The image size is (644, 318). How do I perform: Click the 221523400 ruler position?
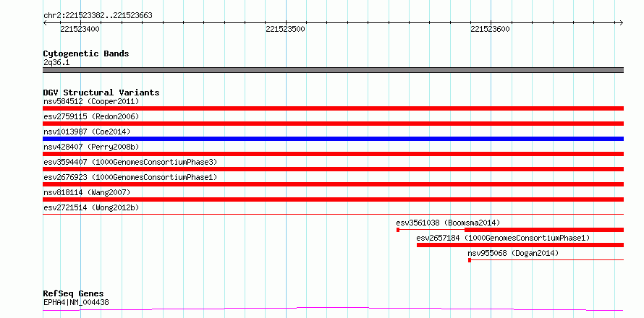point(80,29)
